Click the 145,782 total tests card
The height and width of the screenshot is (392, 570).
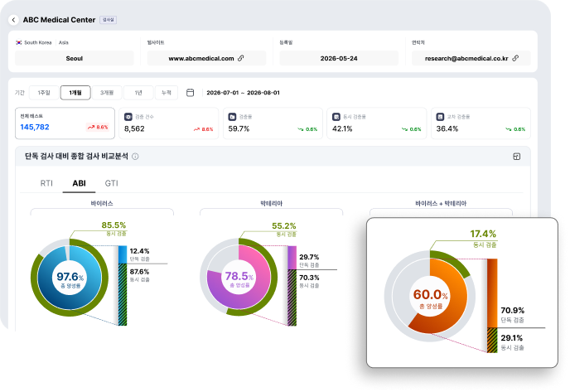65,123
